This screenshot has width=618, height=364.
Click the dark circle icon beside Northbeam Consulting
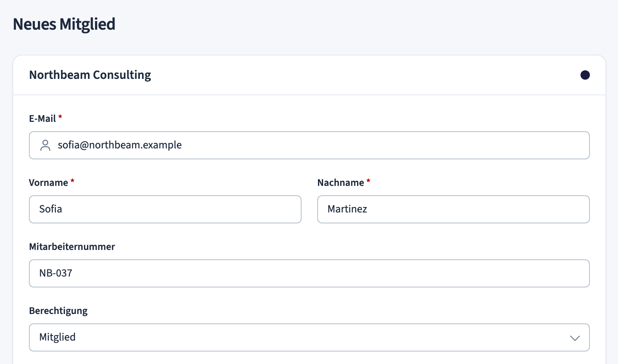point(585,75)
